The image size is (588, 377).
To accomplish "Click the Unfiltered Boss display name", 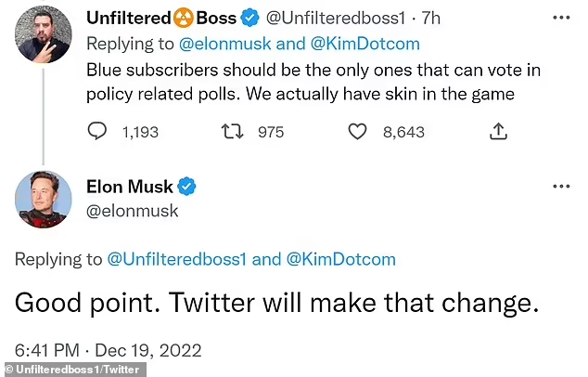I will click(161, 18).
